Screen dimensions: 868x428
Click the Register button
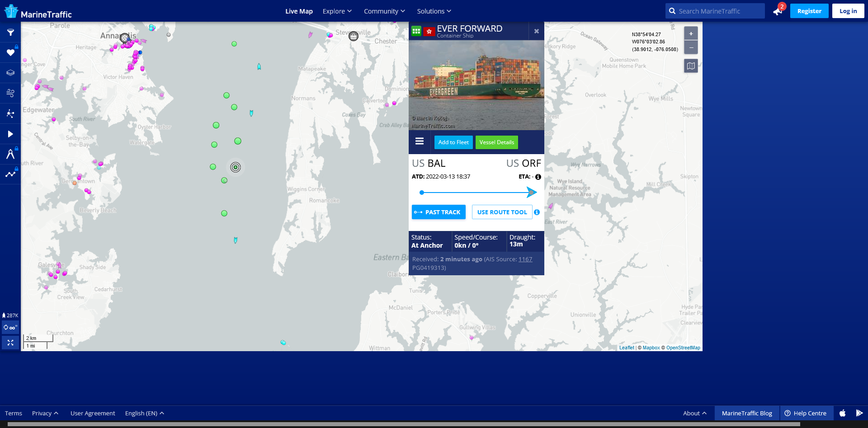[809, 11]
